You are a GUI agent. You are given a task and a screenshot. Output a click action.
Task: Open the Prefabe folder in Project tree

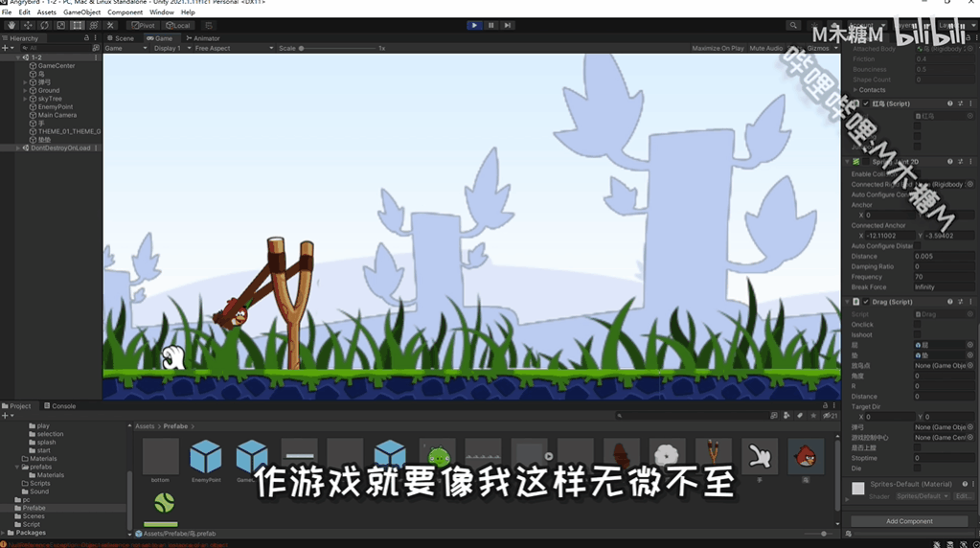(x=34, y=508)
